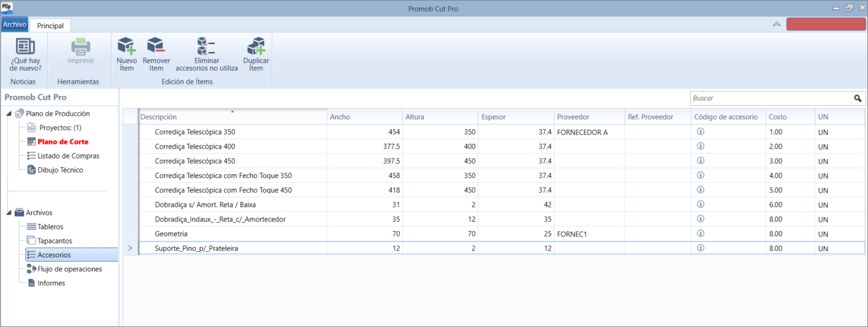Open info icon for Corrediça Telescópica 450
868x327 pixels.
(x=700, y=160)
